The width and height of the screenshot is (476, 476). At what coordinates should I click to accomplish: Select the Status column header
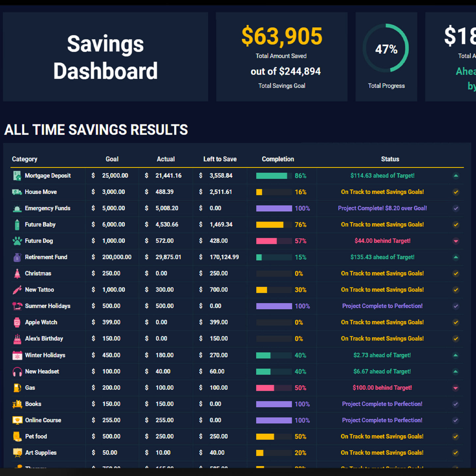point(390,159)
